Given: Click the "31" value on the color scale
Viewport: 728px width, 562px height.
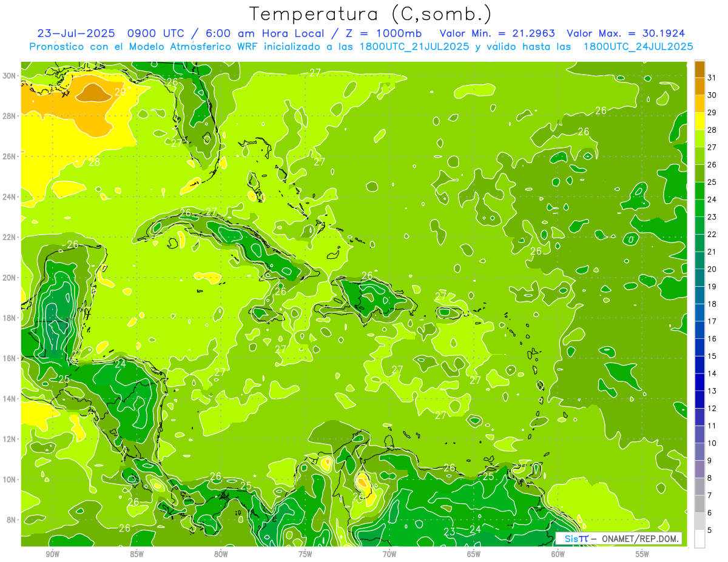Looking at the screenshot, I should tap(712, 78).
